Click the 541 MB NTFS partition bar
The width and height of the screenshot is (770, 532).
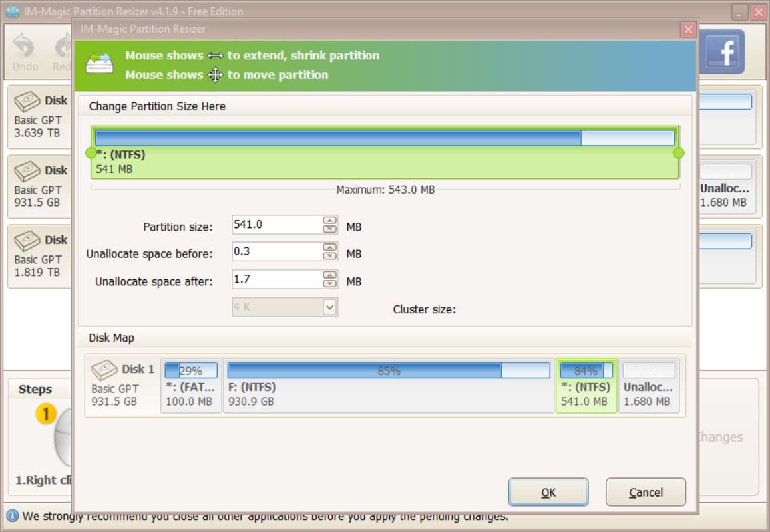[385, 152]
